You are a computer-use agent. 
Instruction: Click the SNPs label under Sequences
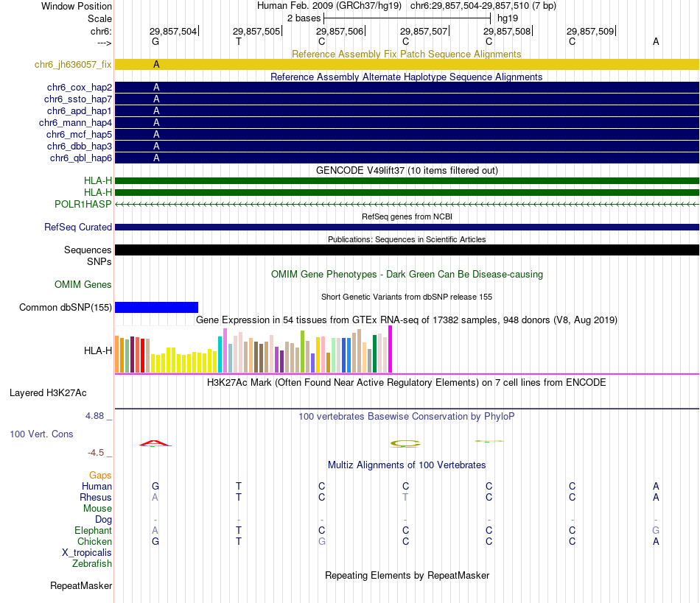click(99, 262)
